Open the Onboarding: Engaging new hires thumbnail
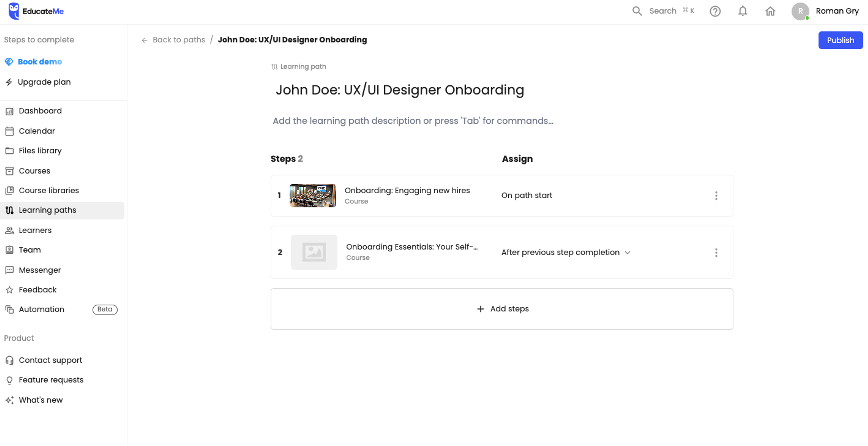 click(x=313, y=195)
